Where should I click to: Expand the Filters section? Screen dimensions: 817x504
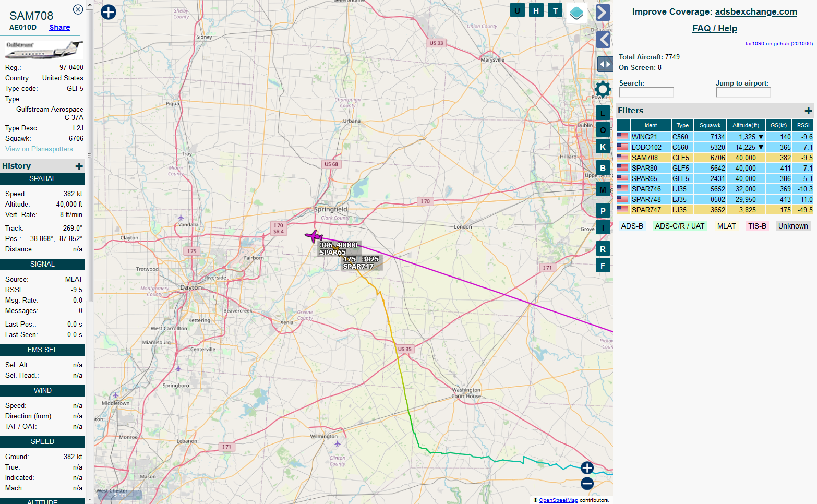[x=808, y=111]
